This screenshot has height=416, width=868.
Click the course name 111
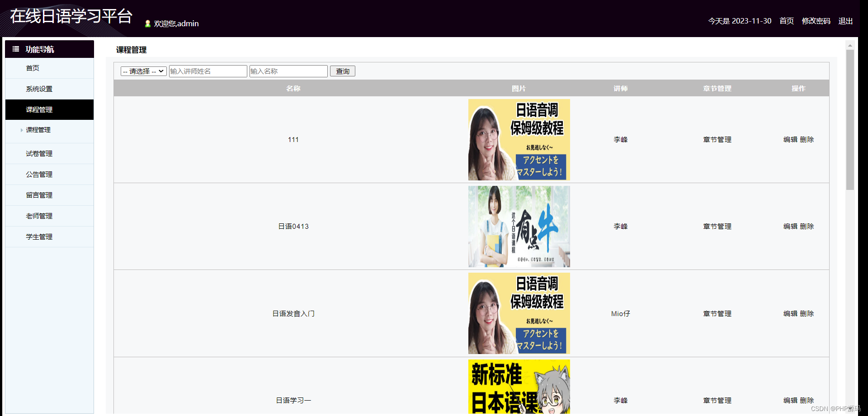click(x=293, y=140)
